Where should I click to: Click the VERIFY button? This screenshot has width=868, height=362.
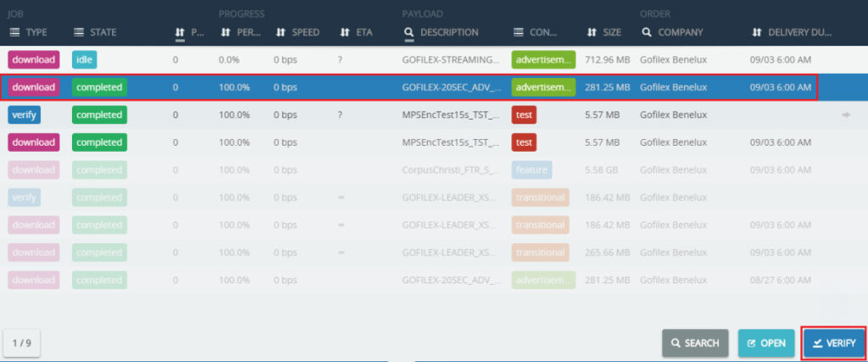834,343
